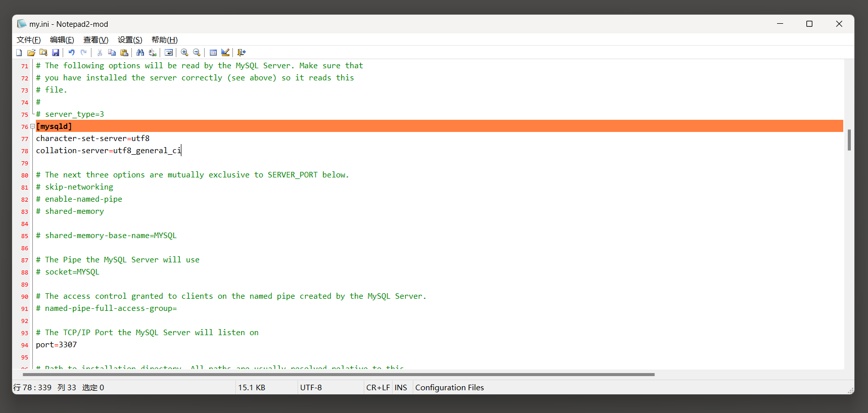Image resolution: width=868 pixels, height=413 pixels.
Task: Open the 设置(S) menu
Action: click(130, 40)
